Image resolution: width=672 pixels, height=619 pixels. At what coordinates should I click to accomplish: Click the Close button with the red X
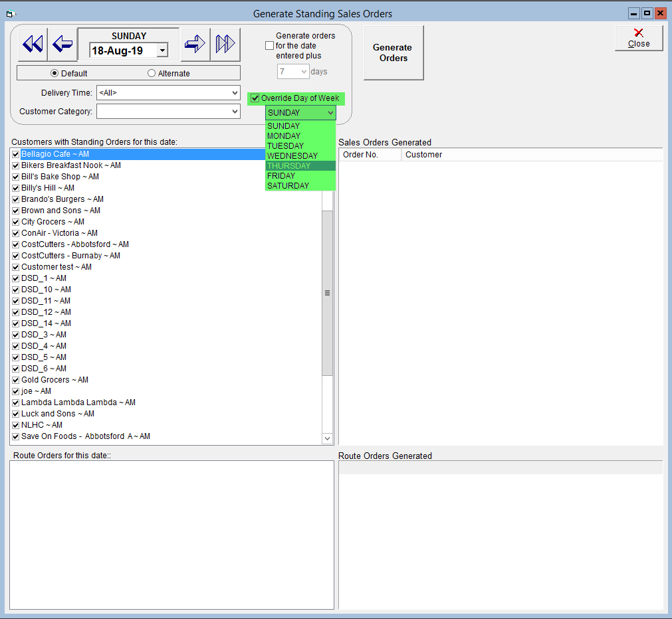639,38
